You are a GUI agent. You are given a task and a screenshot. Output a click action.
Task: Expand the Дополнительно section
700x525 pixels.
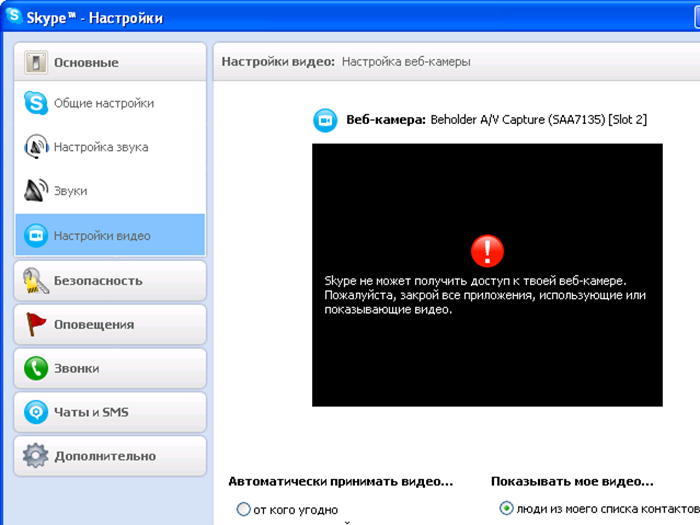[x=110, y=456]
